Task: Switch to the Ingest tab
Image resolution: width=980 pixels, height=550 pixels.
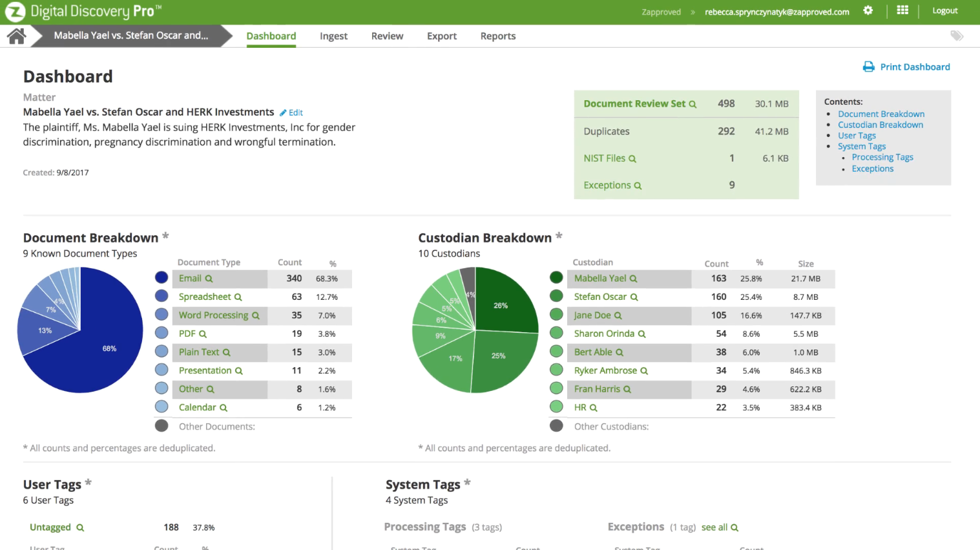Action: tap(333, 36)
